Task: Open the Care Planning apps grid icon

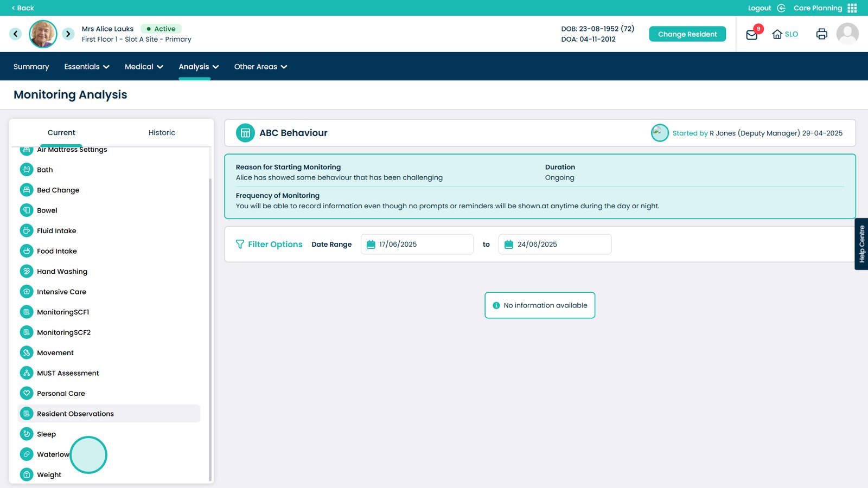Action: [x=852, y=8]
